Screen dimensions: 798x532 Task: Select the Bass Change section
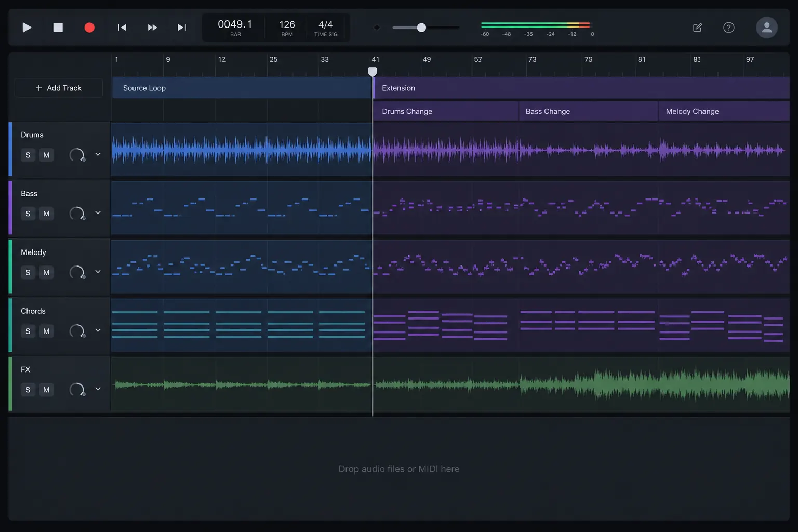click(589, 111)
